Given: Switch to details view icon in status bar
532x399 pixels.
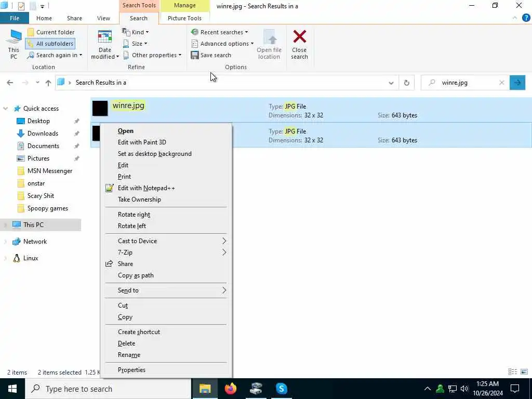Looking at the screenshot, I should [x=513, y=372].
